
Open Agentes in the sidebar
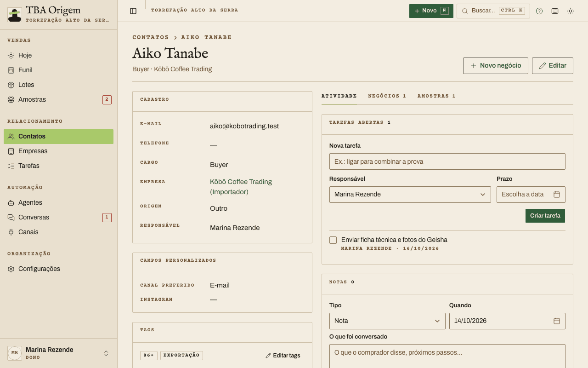point(58,202)
